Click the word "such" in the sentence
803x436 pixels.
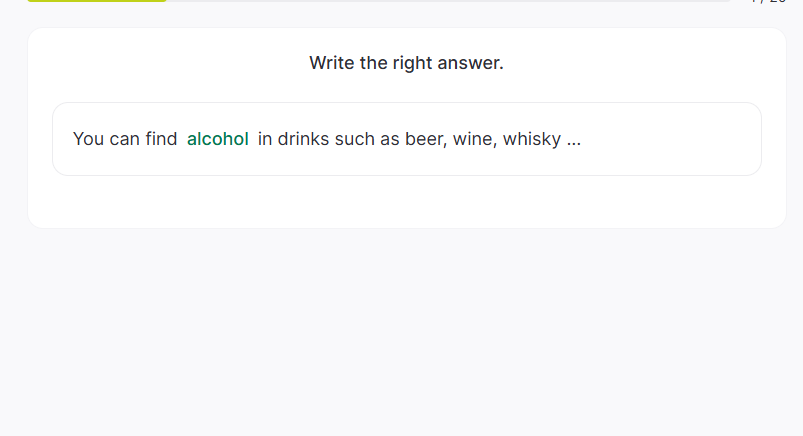pos(355,139)
